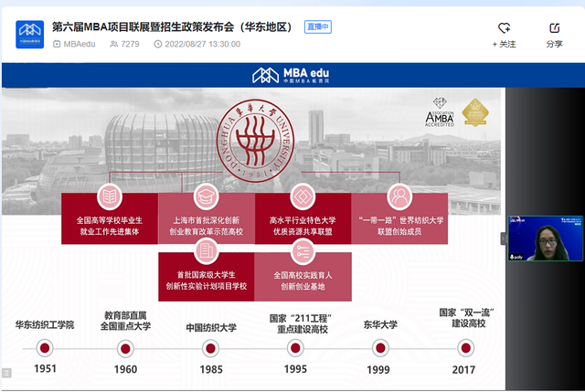This screenshot has height=392, width=585.
Task: Click the 中国纺织大学 timeline label
Action: click(211, 328)
